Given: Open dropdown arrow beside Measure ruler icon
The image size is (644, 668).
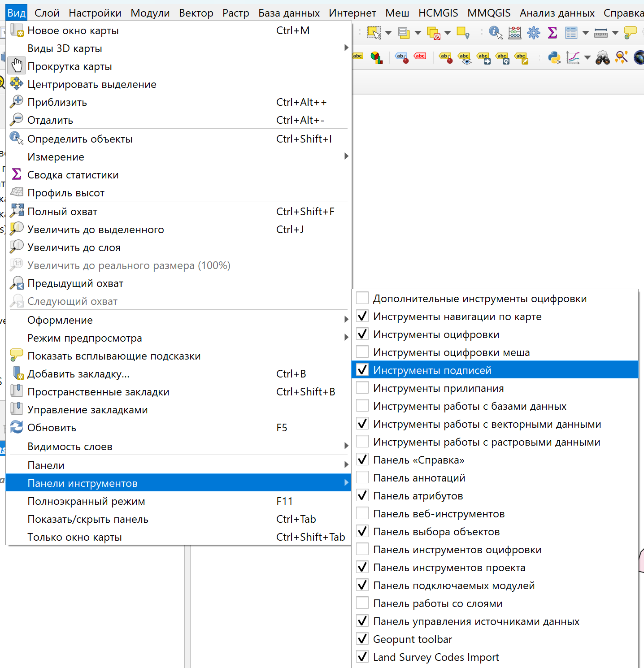Looking at the screenshot, I should (x=615, y=33).
